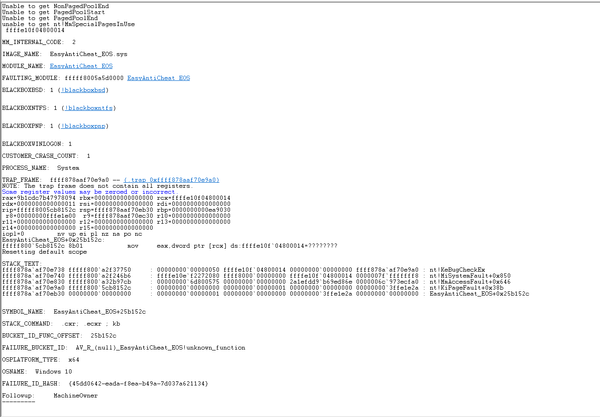The height and width of the screenshot is (417, 600).
Task: Click the CUSTOMER_CRASH_COUNT line
Action: coord(46,156)
